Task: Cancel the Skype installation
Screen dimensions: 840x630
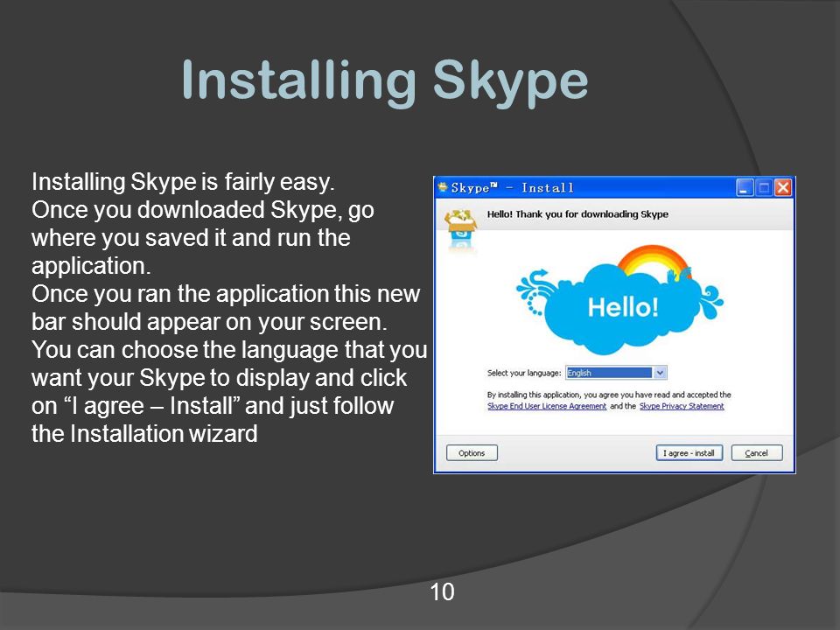Action: (756, 452)
